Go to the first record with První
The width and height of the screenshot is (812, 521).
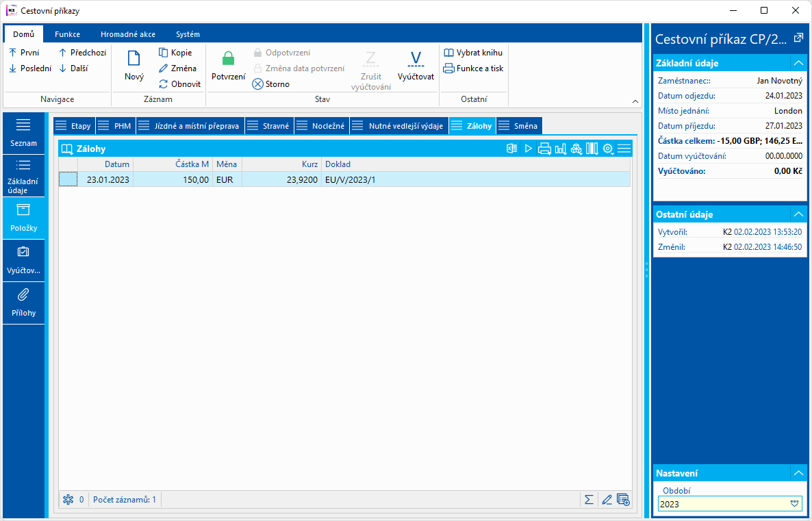click(x=24, y=52)
